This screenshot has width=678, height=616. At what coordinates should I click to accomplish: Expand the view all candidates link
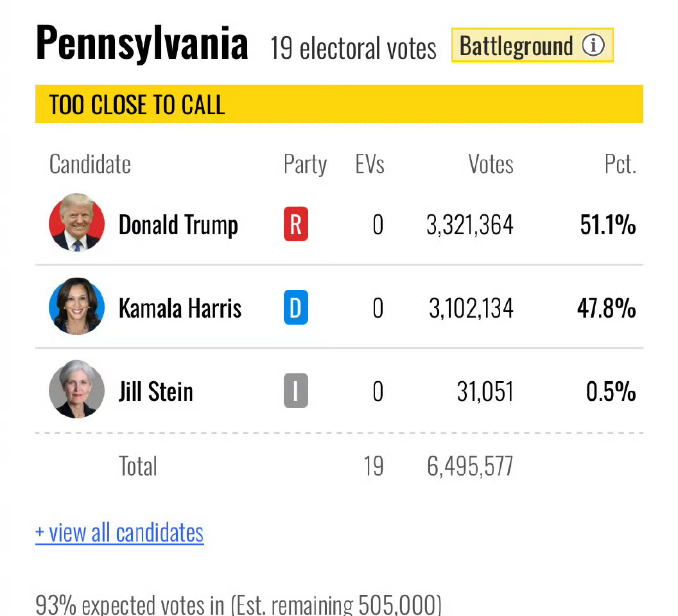(x=119, y=533)
